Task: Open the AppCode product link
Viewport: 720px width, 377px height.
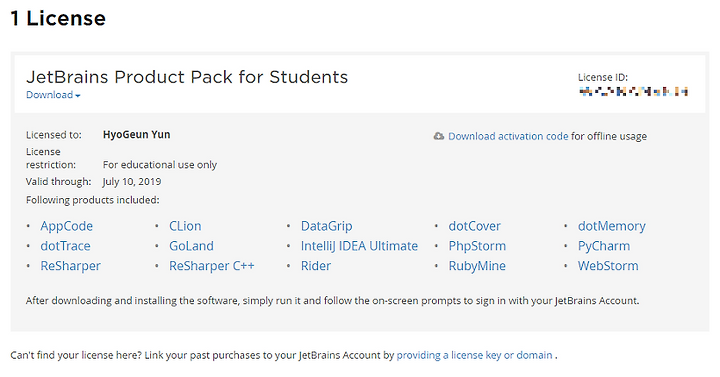Action: pos(67,226)
